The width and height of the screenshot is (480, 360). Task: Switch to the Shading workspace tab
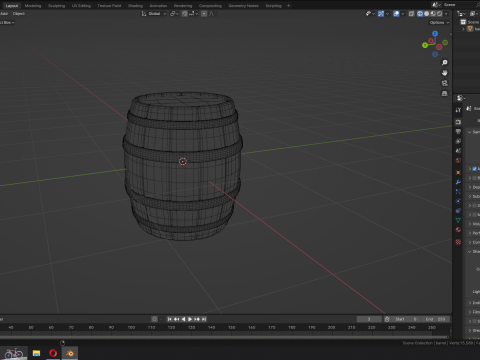(x=135, y=6)
